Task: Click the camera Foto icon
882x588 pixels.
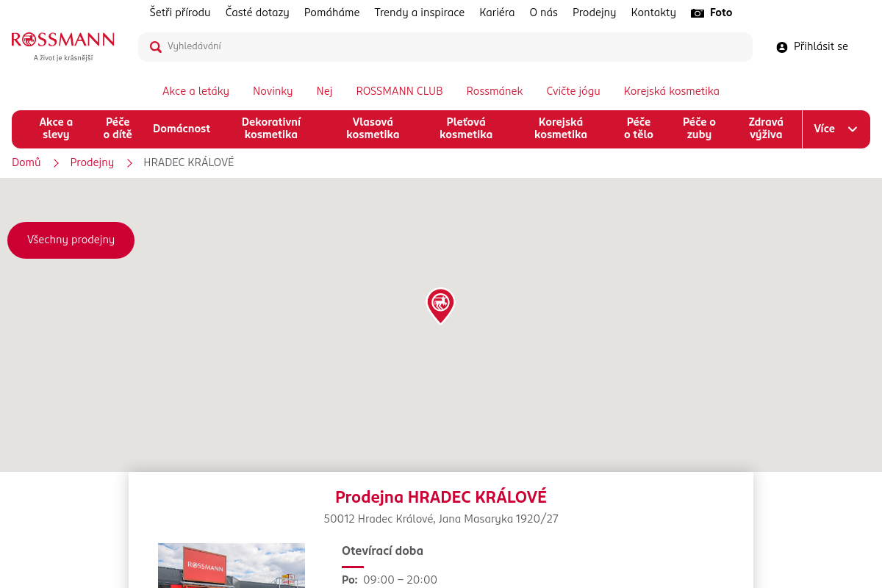Action: [698, 13]
